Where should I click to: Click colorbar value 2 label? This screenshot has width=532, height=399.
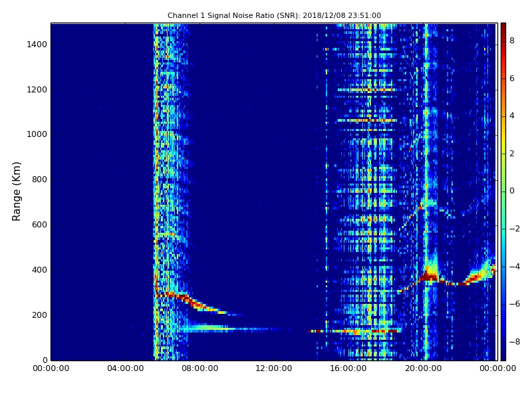512,154
